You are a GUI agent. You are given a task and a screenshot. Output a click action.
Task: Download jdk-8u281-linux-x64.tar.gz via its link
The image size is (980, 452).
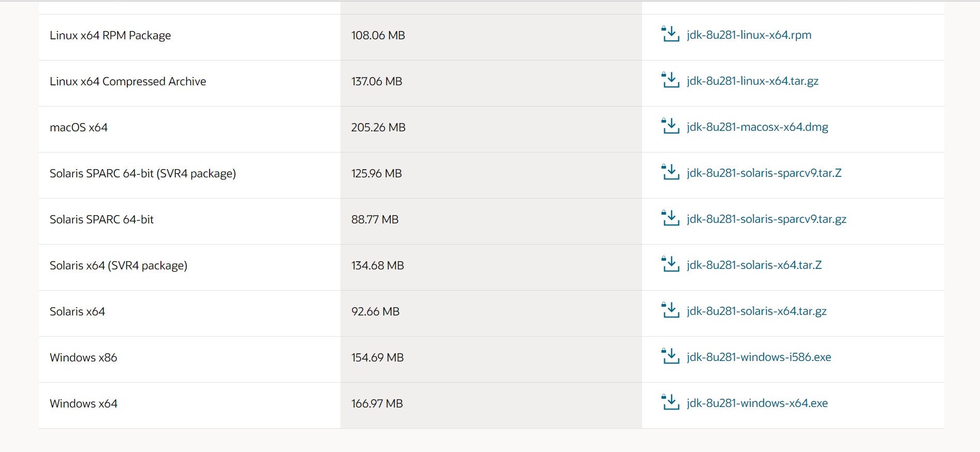coord(752,81)
